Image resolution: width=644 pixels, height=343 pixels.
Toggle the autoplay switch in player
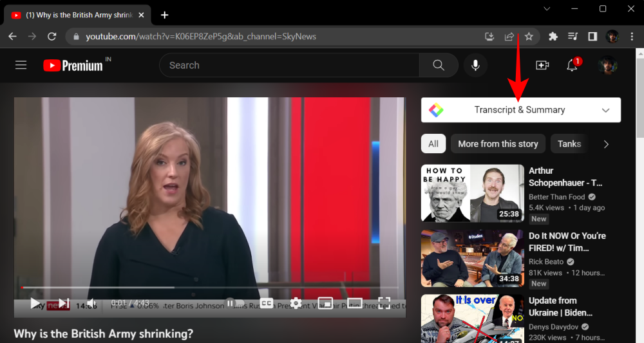click(230, 303)
